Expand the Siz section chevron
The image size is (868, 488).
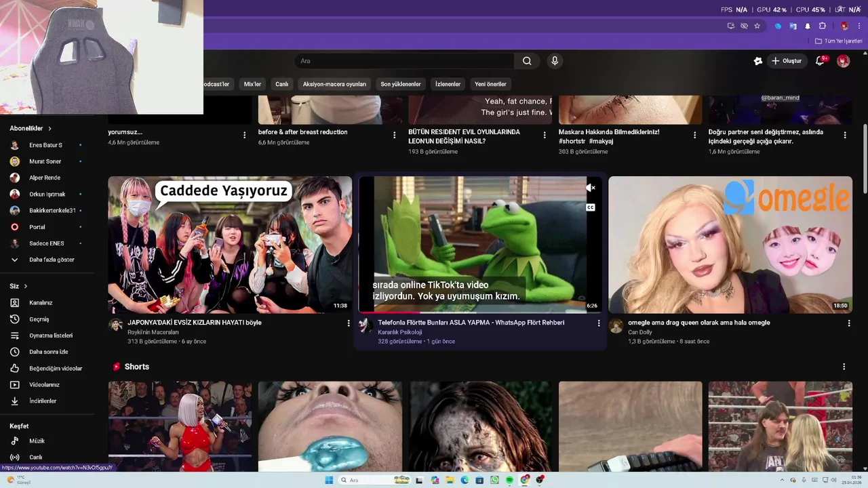point(26,286)
